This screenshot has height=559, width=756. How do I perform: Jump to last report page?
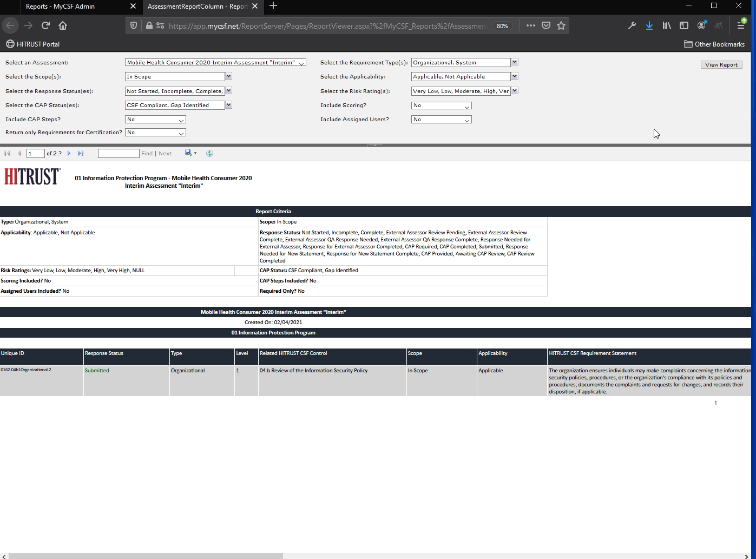(x=81, y=154)
